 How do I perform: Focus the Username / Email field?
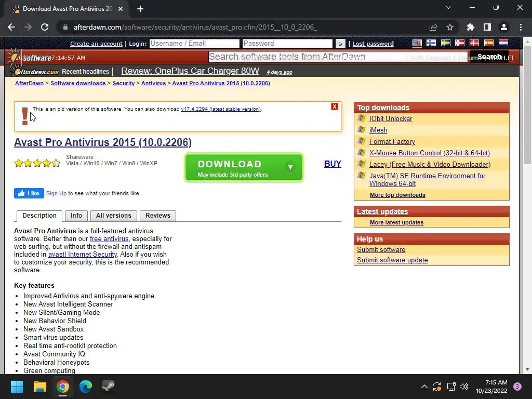coord(194,44)
